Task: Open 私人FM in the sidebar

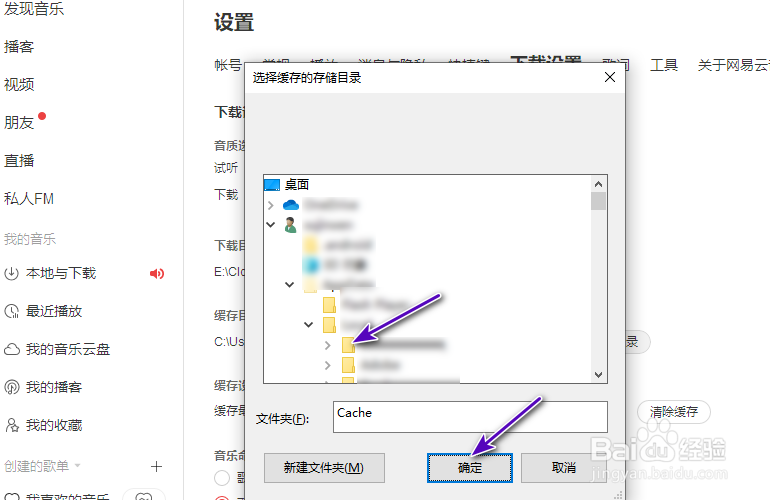Action: pos(29,198)
